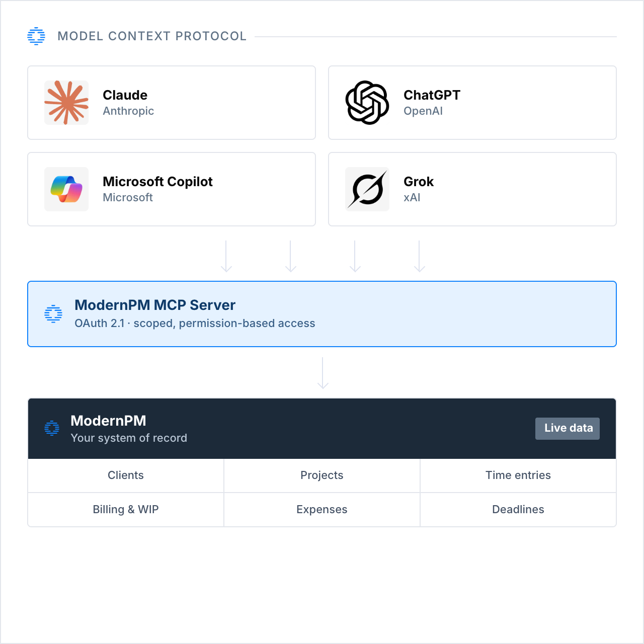Select the ModernPM MCP Server heading
The height and width of the screenshot is (644, 644).
155,305
